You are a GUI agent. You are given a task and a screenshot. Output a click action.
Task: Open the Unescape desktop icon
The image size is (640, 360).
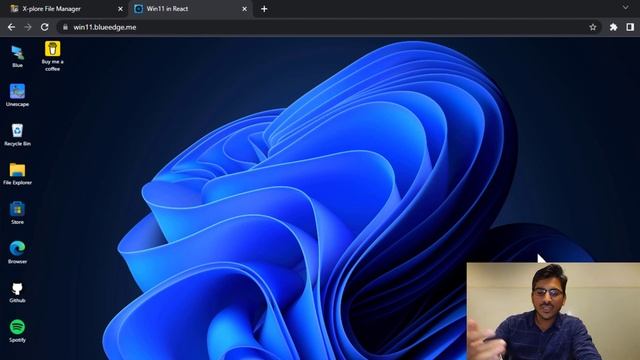[17, 95]
